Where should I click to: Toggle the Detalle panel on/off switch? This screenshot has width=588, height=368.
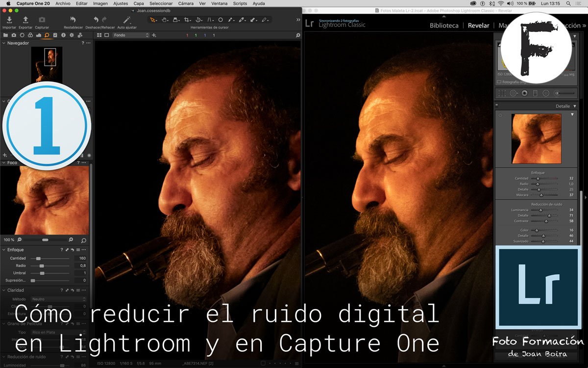tap(497, 105)
